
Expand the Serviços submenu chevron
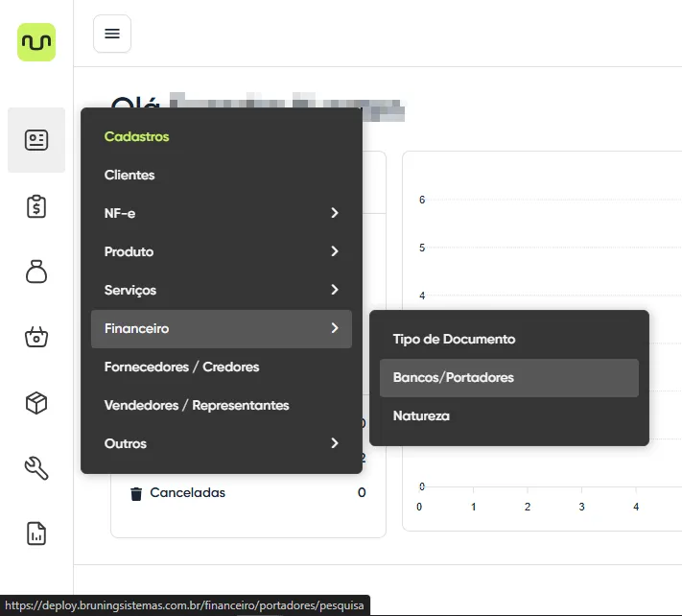pos(334,290)
